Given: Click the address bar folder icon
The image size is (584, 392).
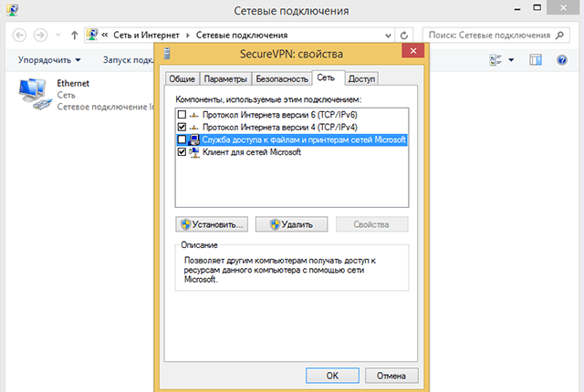Looking at the screenshot, I should point(92,35).
